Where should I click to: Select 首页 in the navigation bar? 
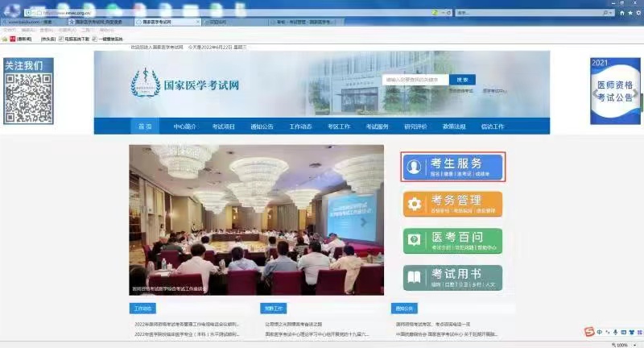coord(145,126)
